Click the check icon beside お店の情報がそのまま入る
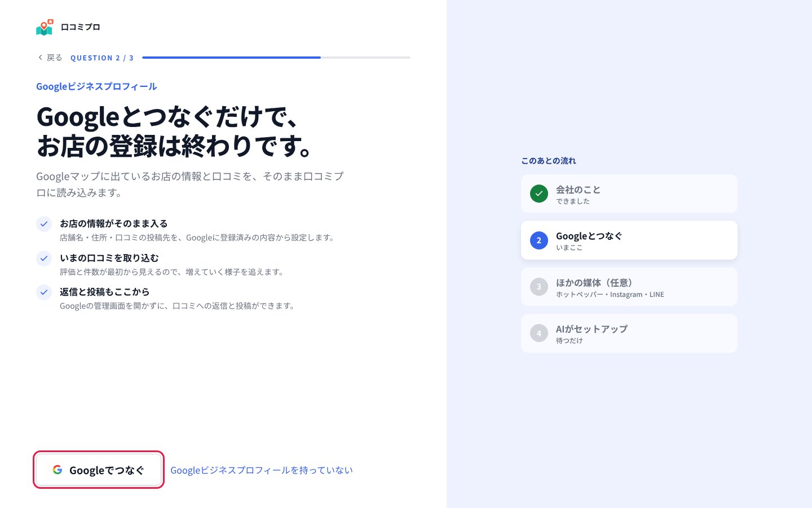This screenshot has width=812, height=508. click(x=44, y=224)
